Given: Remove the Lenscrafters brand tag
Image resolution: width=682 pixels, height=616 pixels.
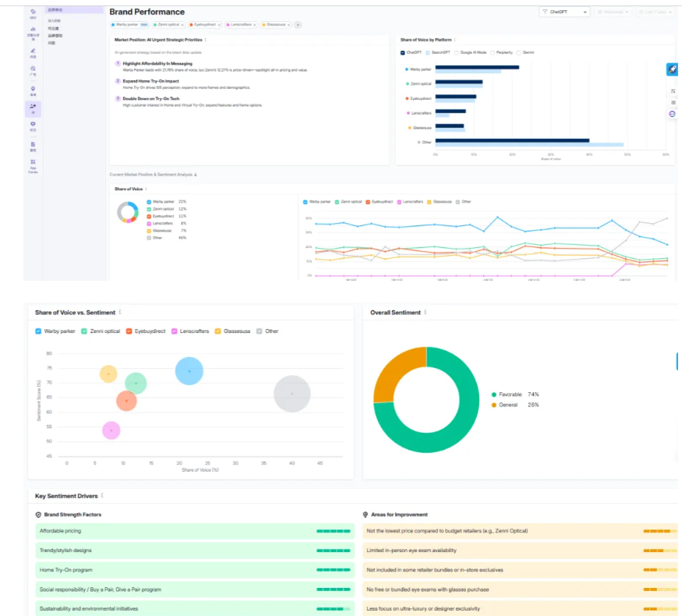Looking at the screenshot, I should pyautogui.click(x=254, y=25).
